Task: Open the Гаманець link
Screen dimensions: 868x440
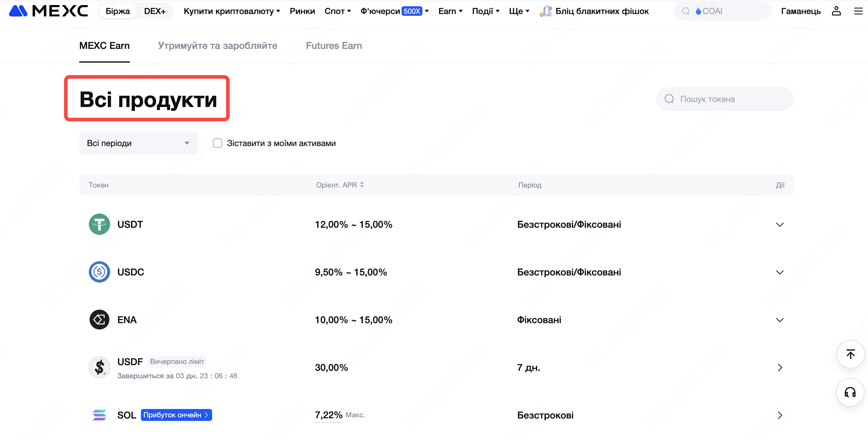Action: (801, 11)
